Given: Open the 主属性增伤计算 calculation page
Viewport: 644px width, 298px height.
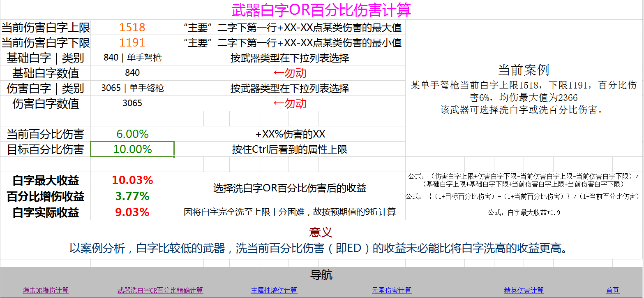Looking at the screenshot, I should pyautogui.click(x=274, y=290).
